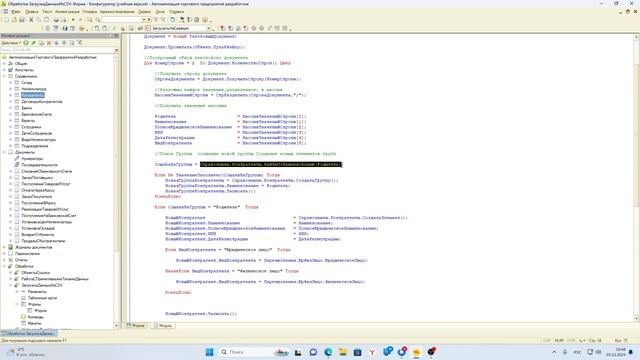Screen dimensions: 640x360
Task: Select the Макеты node in tree
Action: [x=34, y=323]
